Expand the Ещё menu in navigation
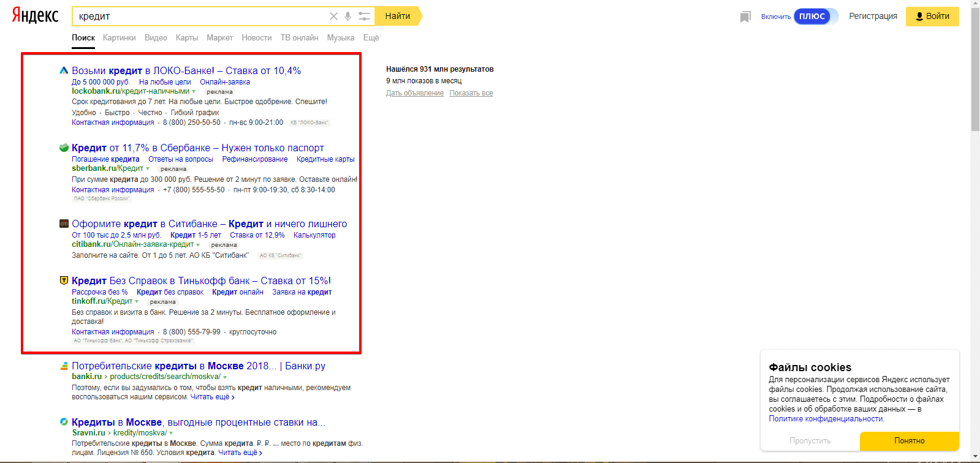This screenshot has height=463, width=980. click(371, 38)
